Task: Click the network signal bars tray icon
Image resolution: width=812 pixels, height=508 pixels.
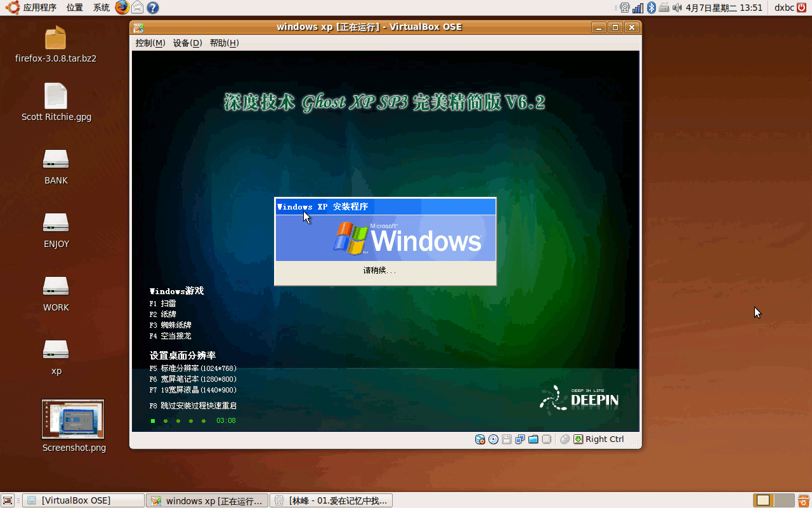Action: click(x=638, y=8)
